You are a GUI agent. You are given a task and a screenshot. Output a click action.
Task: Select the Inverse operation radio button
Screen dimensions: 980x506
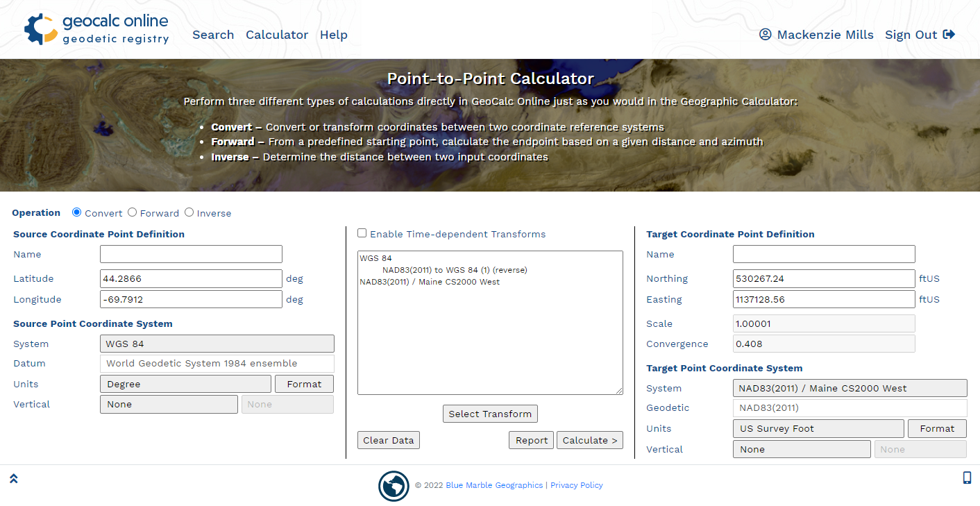coord(189,212)
